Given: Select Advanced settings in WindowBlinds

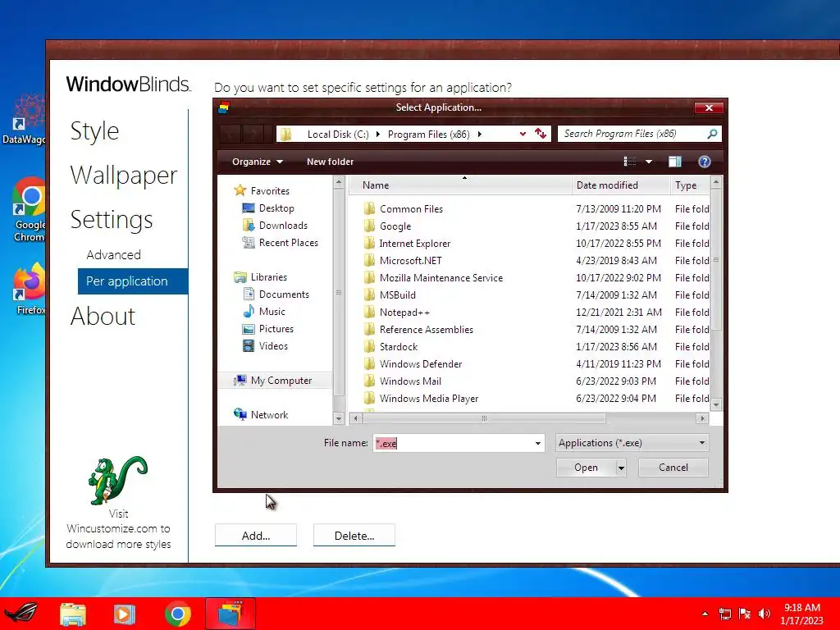Looking at the screenshot, I should point(113,255).
